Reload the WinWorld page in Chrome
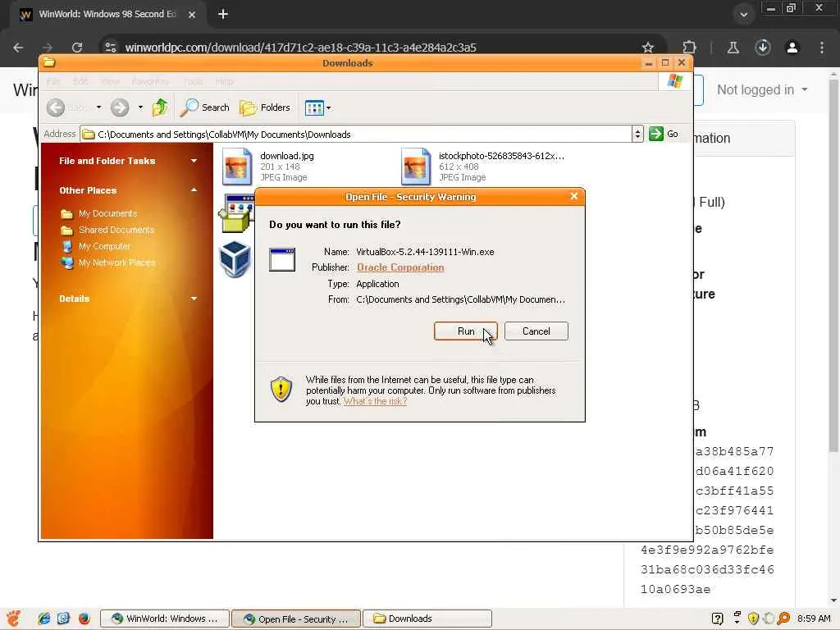This screenshot has height=630, width=840. coord(76,47)
